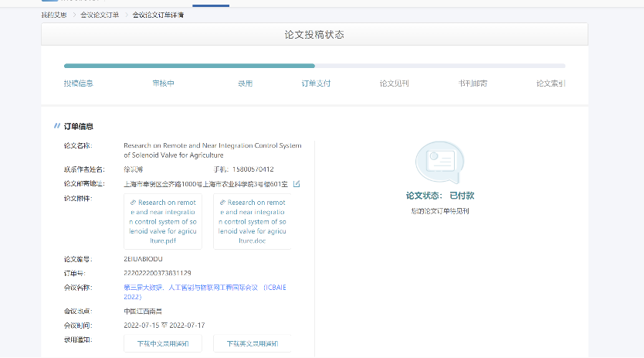This screenshot has height=358, width=644.
Task: Open the paper DOC attachment
Action: pos(253,221)
